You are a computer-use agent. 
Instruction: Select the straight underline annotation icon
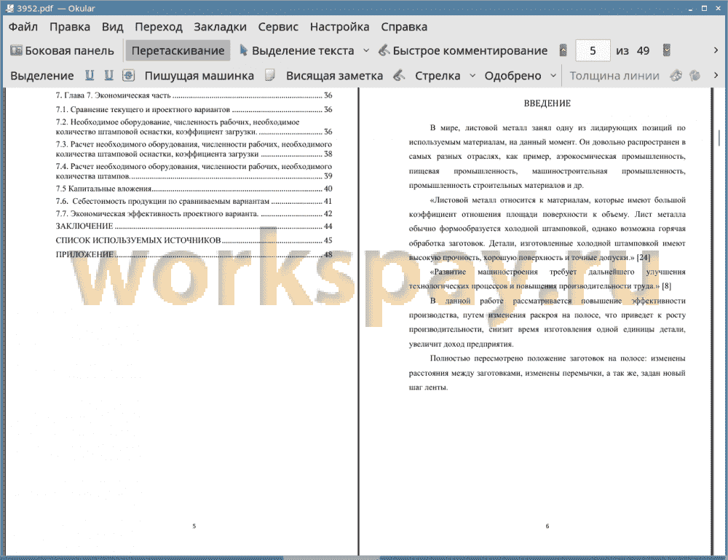[90, 75]
